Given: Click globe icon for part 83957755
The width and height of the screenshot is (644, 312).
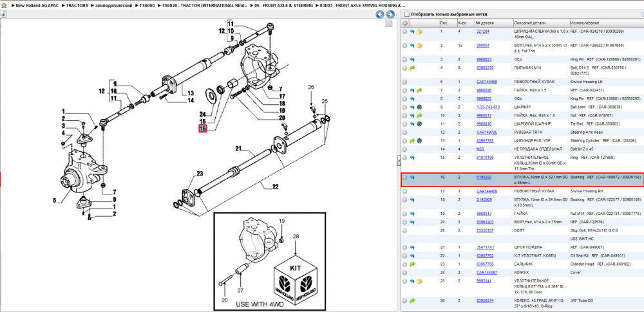Looking at the screenshot, I should point(419,141).
